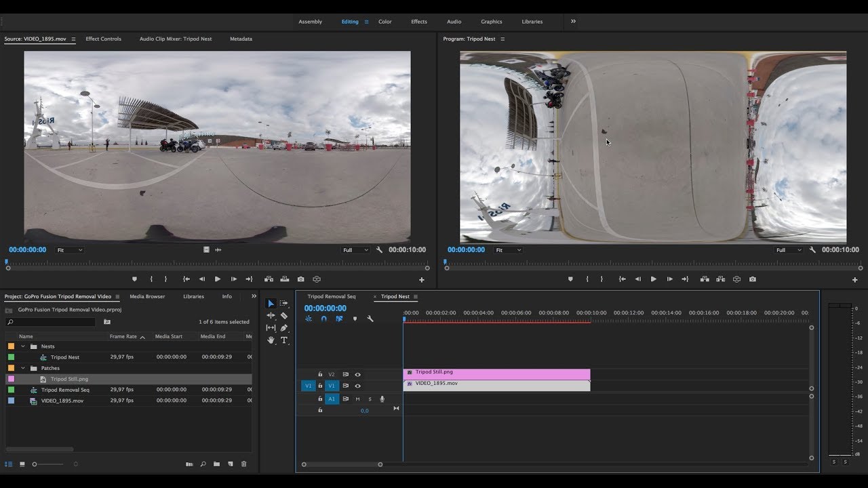Collapse the Patches bin
The image size is (868, 488).
coord(23,368)
